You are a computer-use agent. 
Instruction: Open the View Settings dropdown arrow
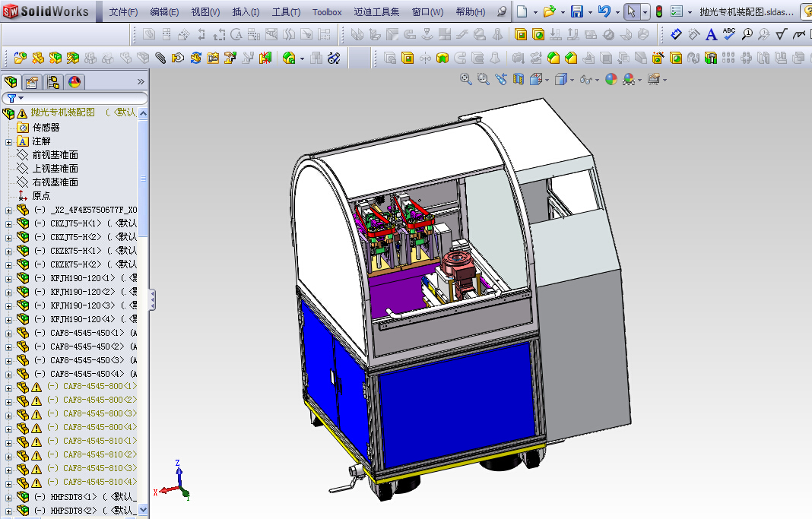[665, 80]
